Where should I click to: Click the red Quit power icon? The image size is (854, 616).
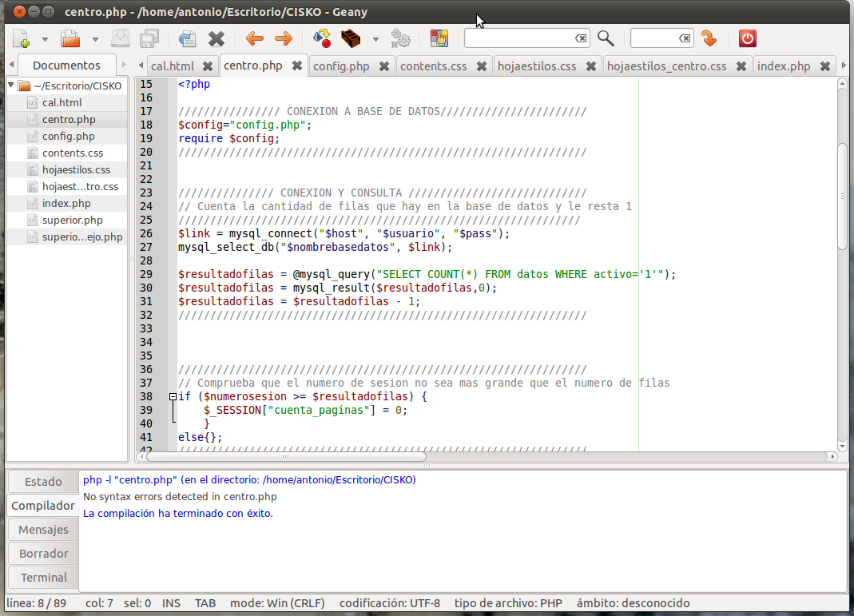coord(747,38)
